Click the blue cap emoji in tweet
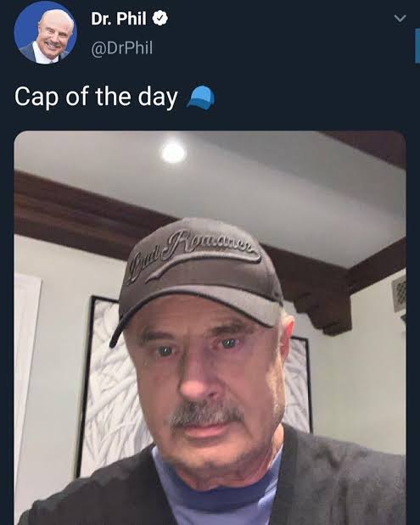Viewport: 420px width, 525px height. [x=201, y=98]
